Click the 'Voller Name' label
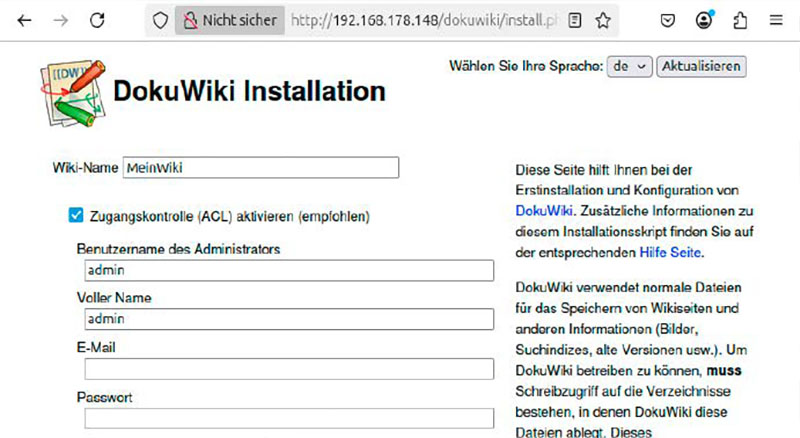 point(114,298)
